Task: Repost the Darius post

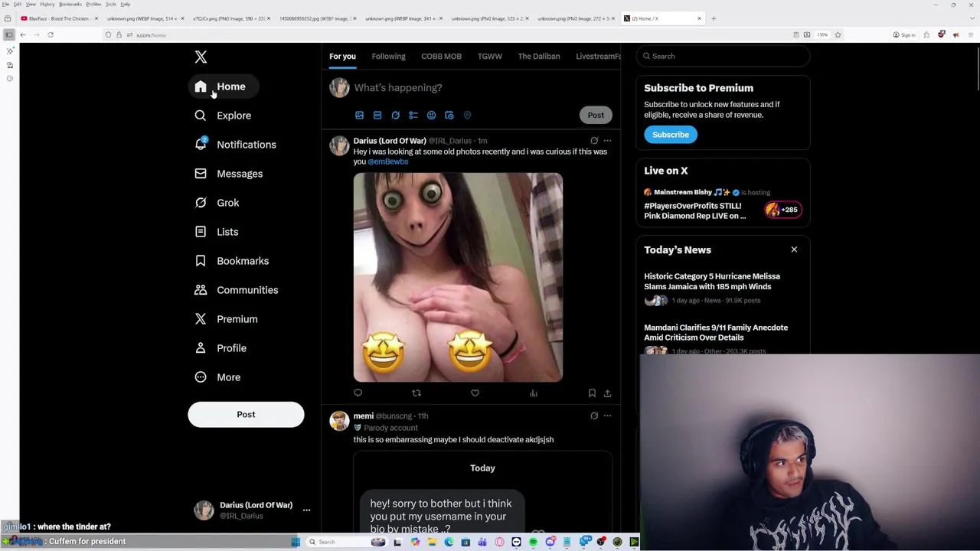Action: tap(416, 393)
